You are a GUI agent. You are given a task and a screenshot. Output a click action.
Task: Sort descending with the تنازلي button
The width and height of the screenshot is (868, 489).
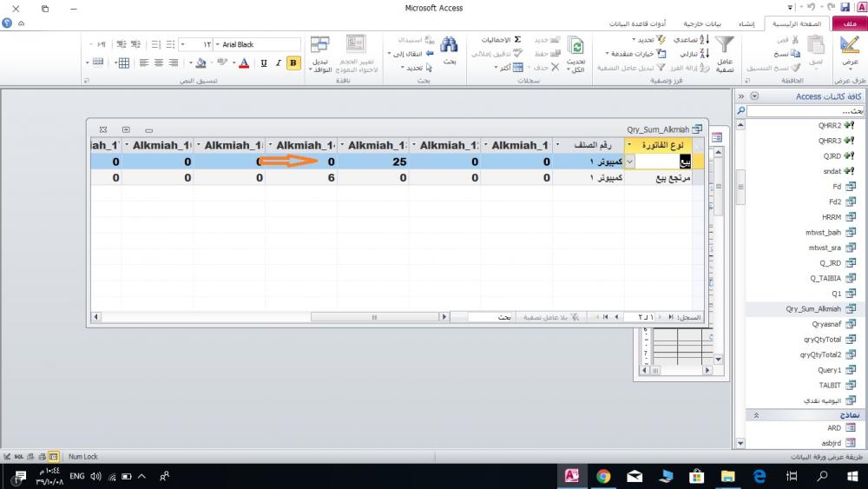(694, 54)
